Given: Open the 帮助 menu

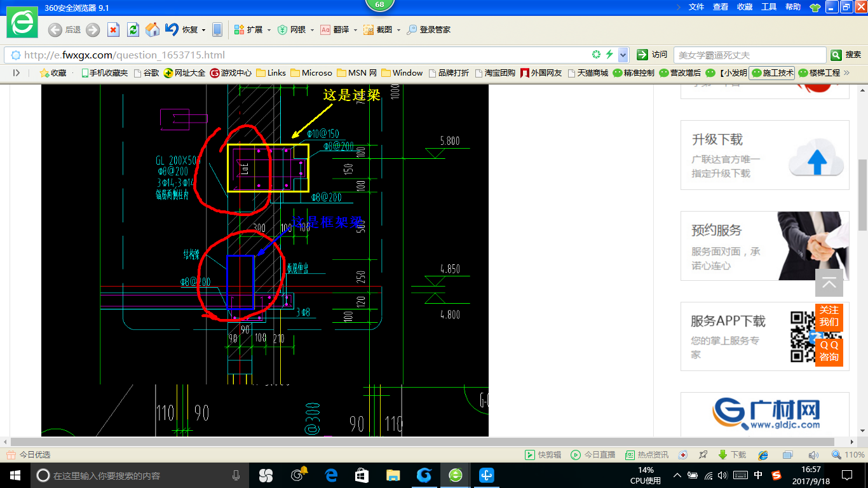Looking at the screenshot, I should (793, 6).
